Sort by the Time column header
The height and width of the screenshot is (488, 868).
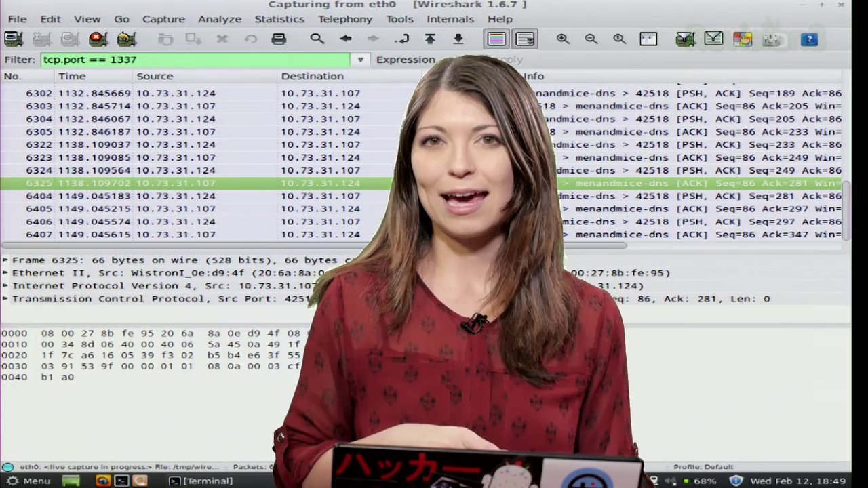(x=94, y=76)
